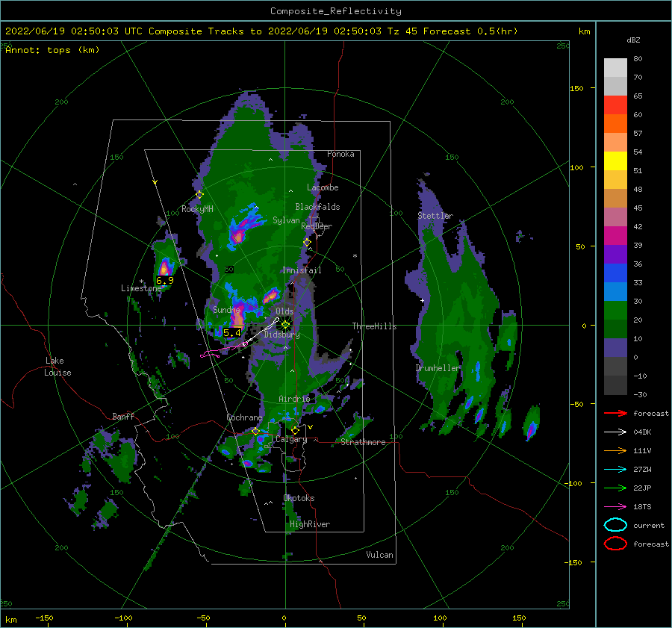Click the Stettler label
This screenshot has width=672, height=628.
pyautogui.click(x=435, y=216)
